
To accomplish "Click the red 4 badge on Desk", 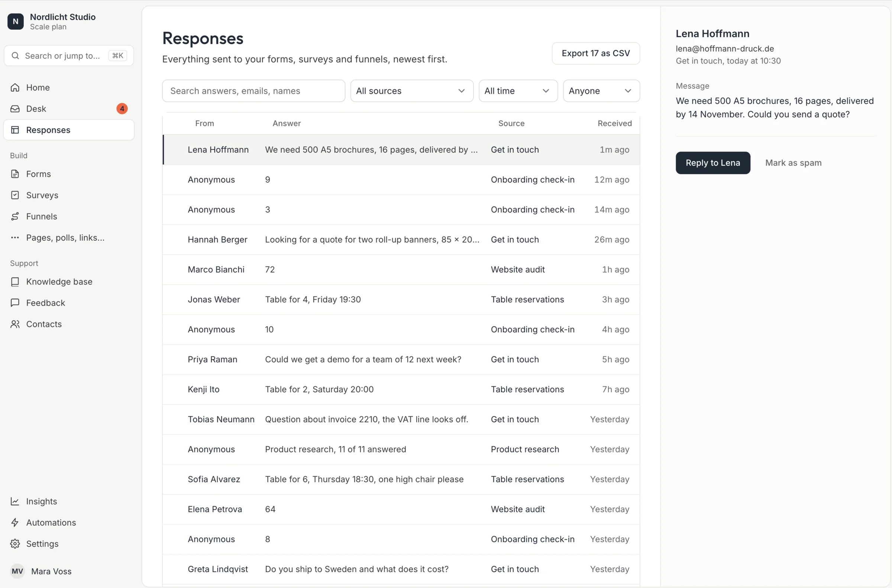I will (122, 109).
